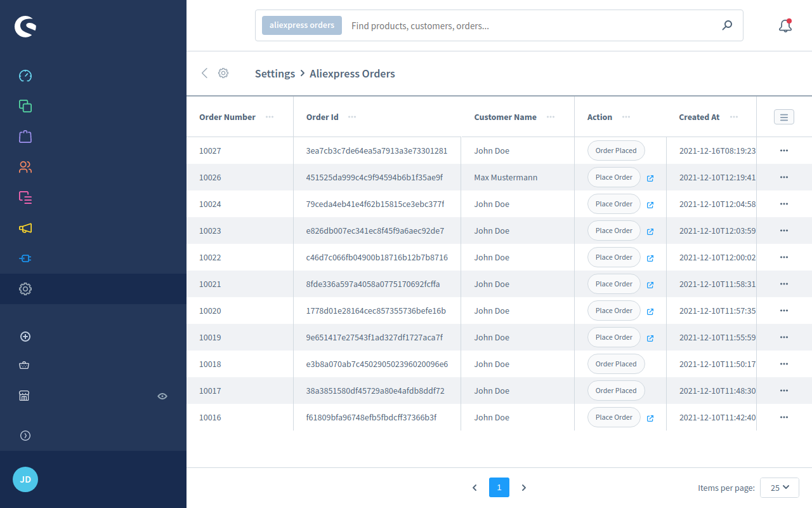
Task: Click Order Placed button for order 10027
Action: coord(616,150)
